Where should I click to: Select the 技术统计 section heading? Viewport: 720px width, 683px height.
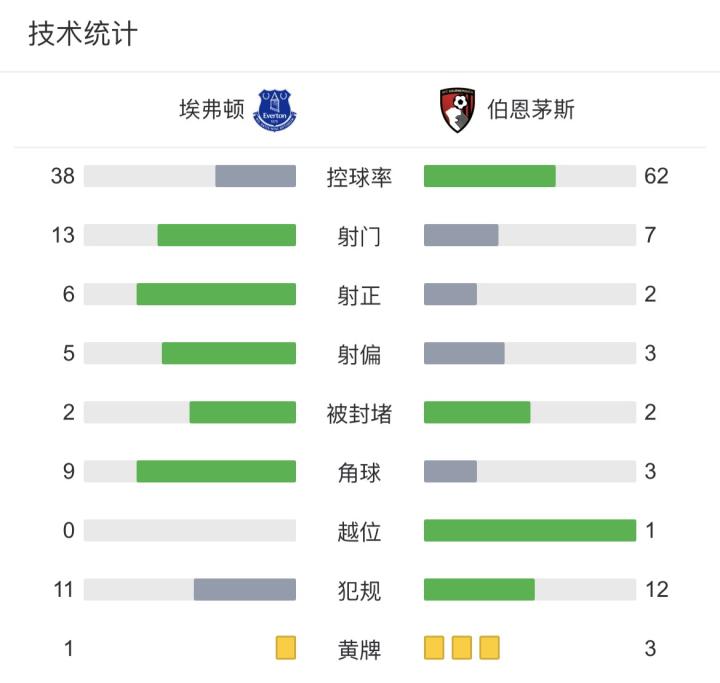click(82, 35)
